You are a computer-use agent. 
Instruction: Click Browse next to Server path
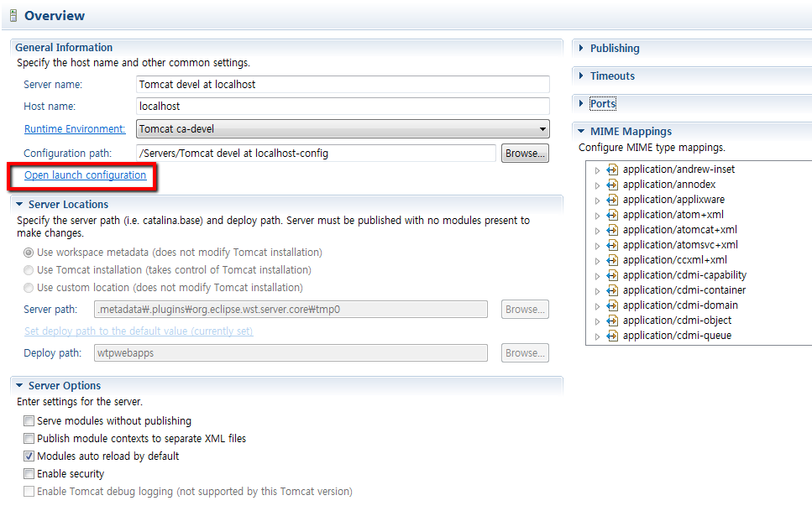coord(525,310)
